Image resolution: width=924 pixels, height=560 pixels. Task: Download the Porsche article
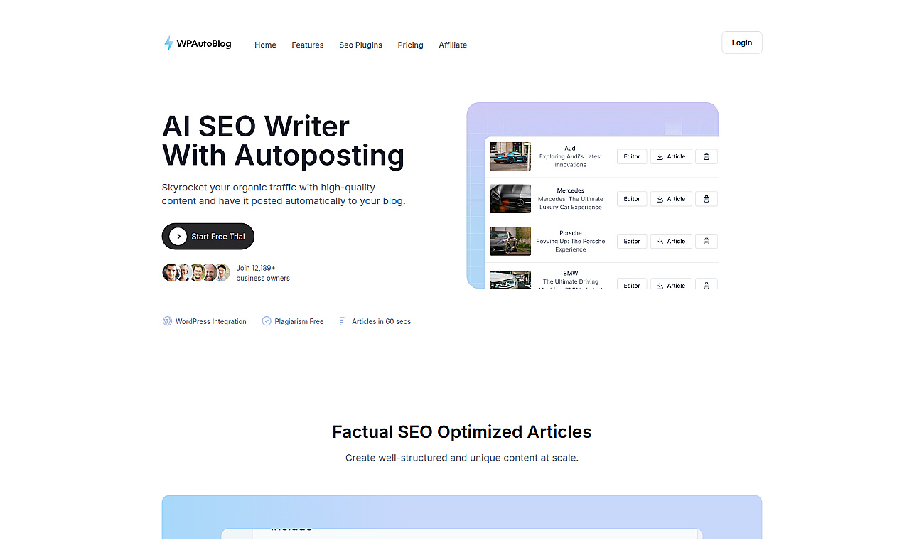672,241
